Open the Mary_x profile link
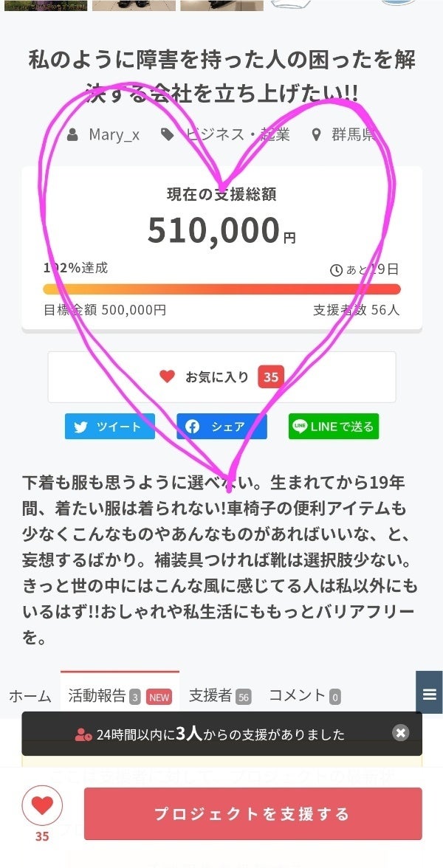The width and height of the screenshot is (443, 868). point(114,135)
